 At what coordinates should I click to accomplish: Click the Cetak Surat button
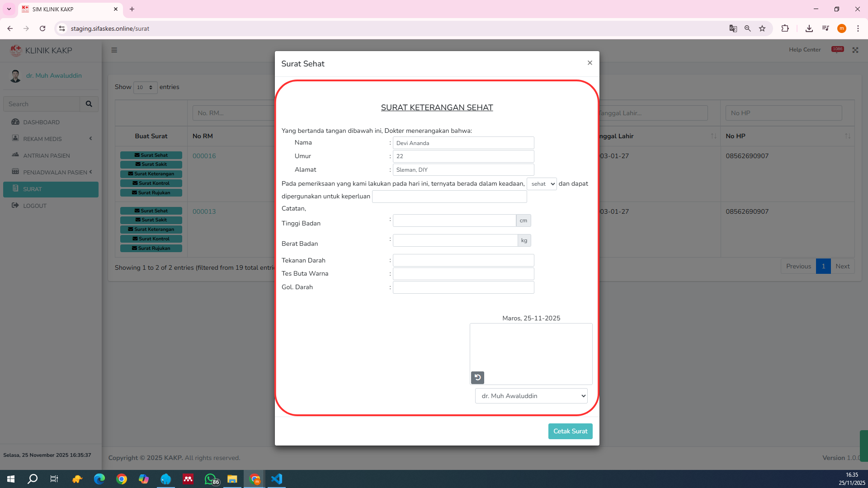(570, 431)
